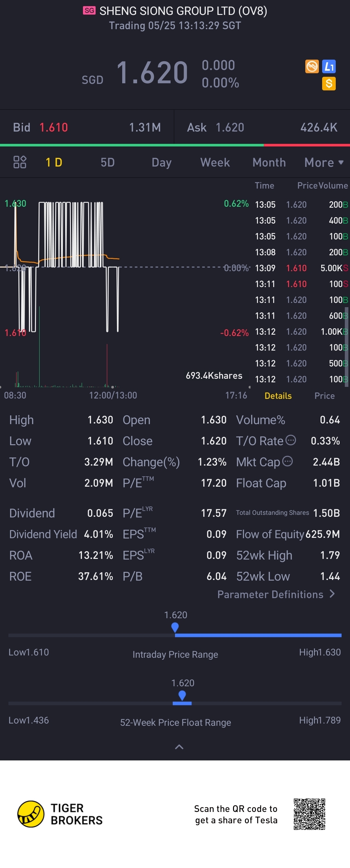The height and width of the screenshot is (868, 350).
Task: Switch to the 5D chart tab
Action: 108,162
